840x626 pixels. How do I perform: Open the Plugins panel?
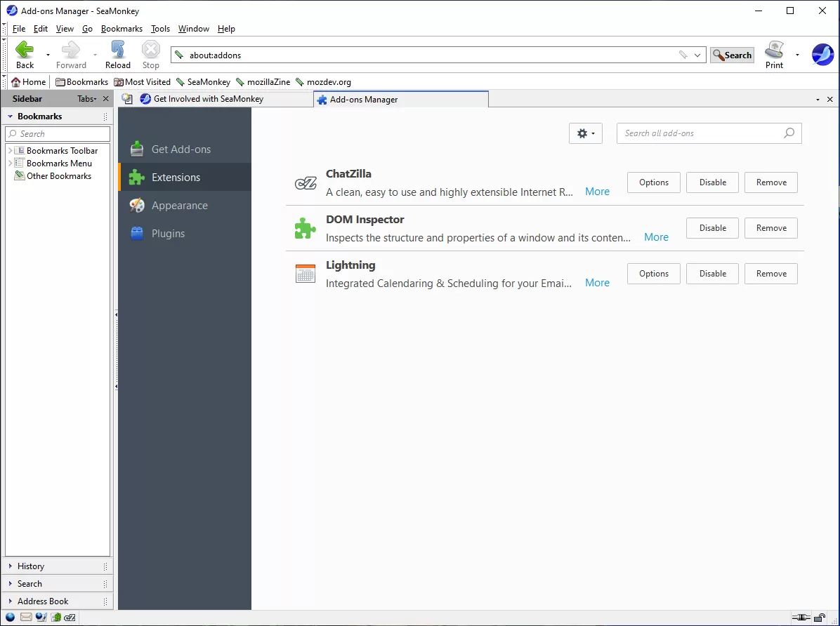168,233
